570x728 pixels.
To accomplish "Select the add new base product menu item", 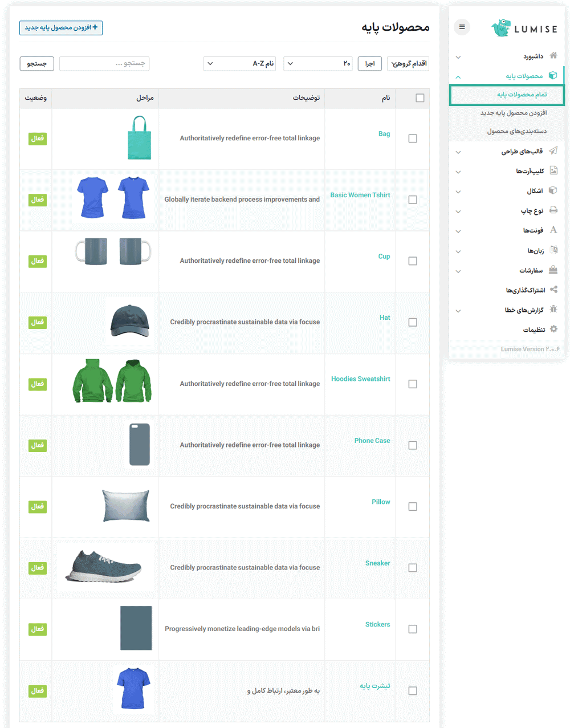I will [x=513, y=113].
